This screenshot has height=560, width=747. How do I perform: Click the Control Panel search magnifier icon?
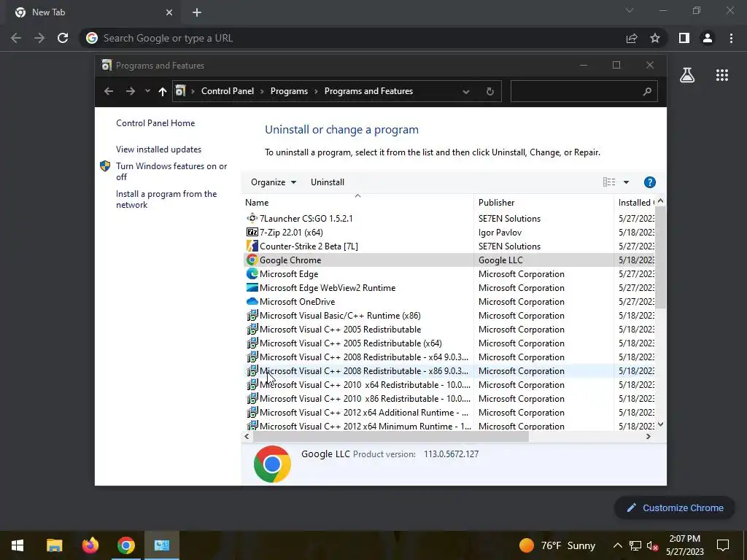[646, 91]
